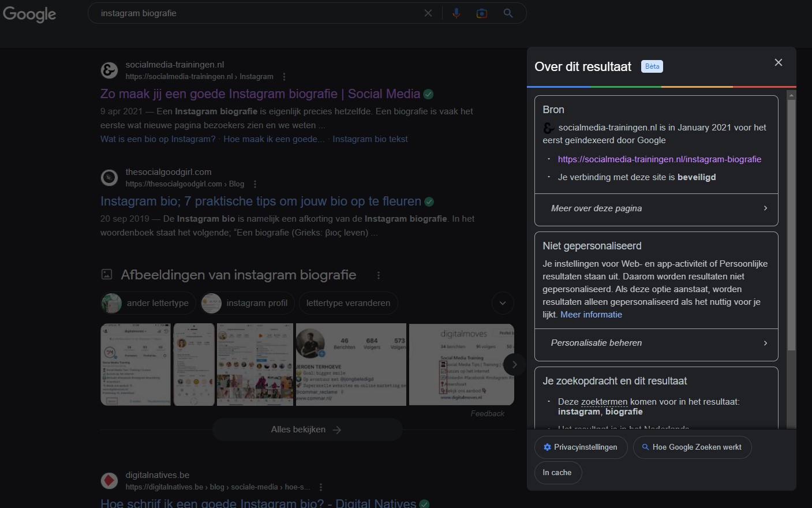812x508 pixels.
Task: Expand 'Meer over deze pagina' row
Action: (x=656, y=208)
